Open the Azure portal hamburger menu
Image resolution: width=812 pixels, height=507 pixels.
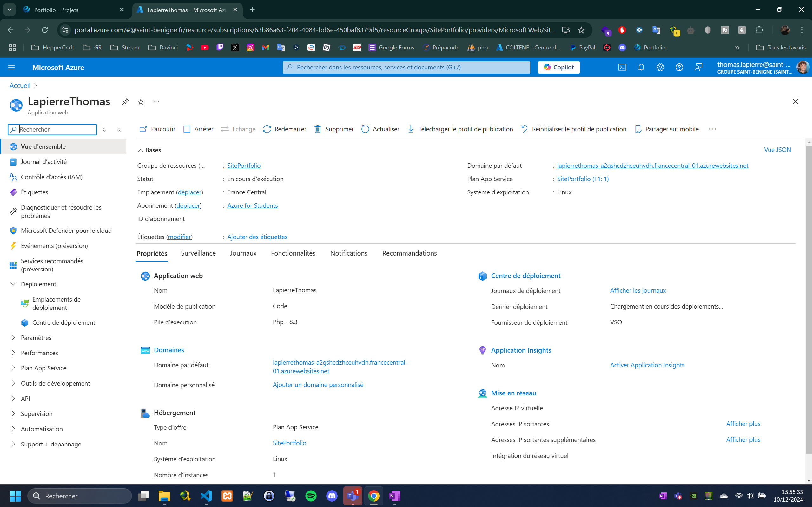point(11,68)
